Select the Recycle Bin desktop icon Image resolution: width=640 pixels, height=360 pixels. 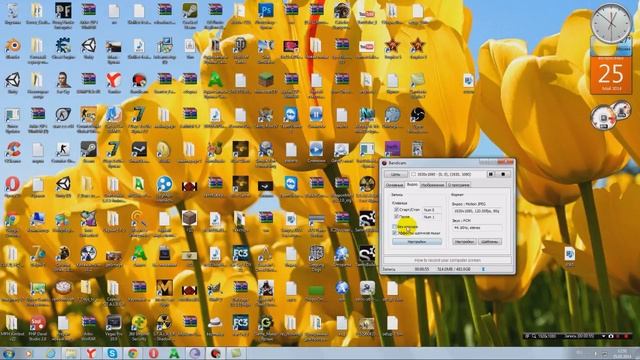13,11
